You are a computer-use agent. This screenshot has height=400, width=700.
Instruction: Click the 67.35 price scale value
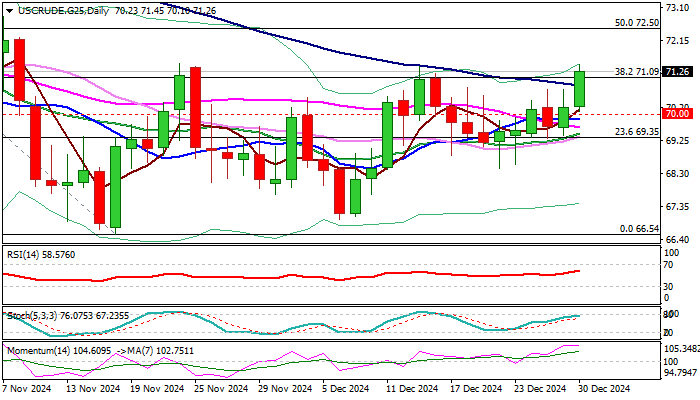coord(677,206)
